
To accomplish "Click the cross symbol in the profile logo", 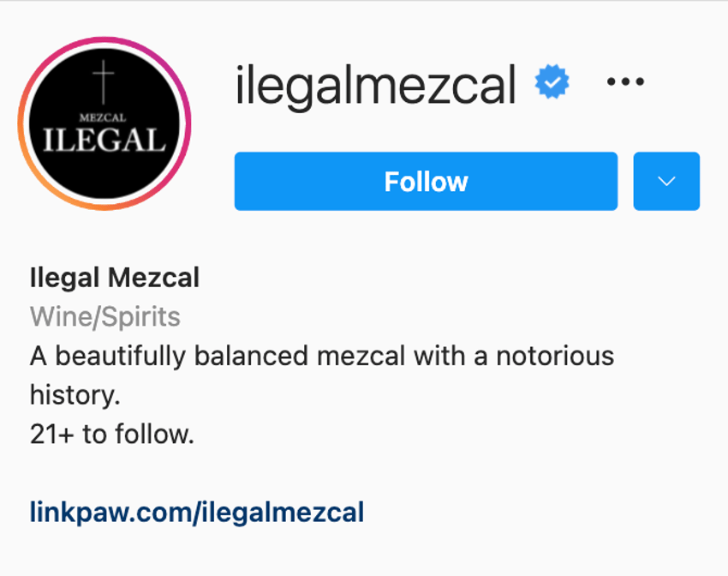I will click(x=103, y=81).
